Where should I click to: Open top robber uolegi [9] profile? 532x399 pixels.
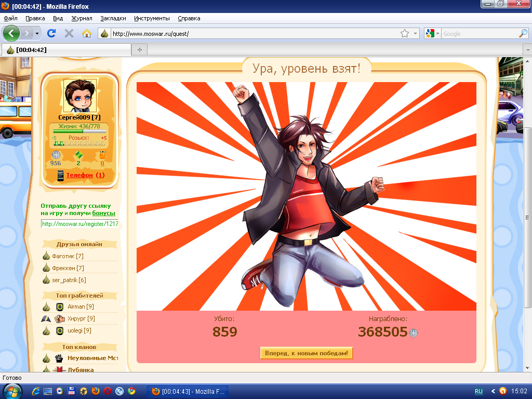pos(79,330)
